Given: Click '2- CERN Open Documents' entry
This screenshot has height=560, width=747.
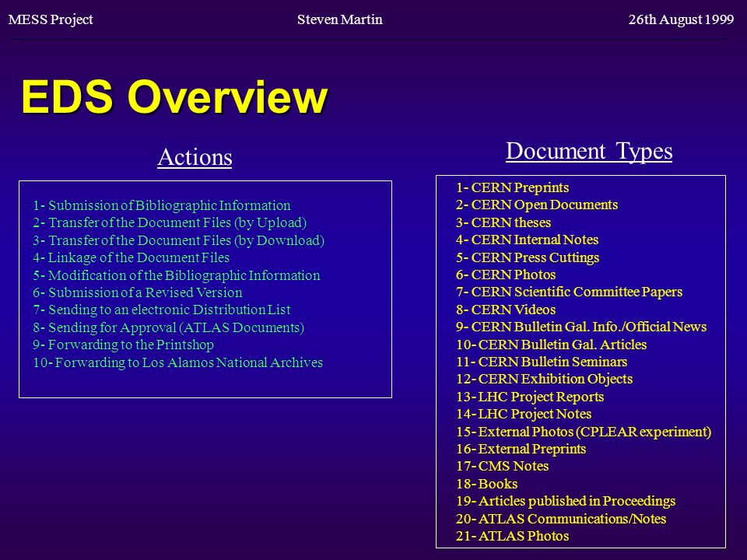Looking at the screenshot, I should (x=537, y=205).
